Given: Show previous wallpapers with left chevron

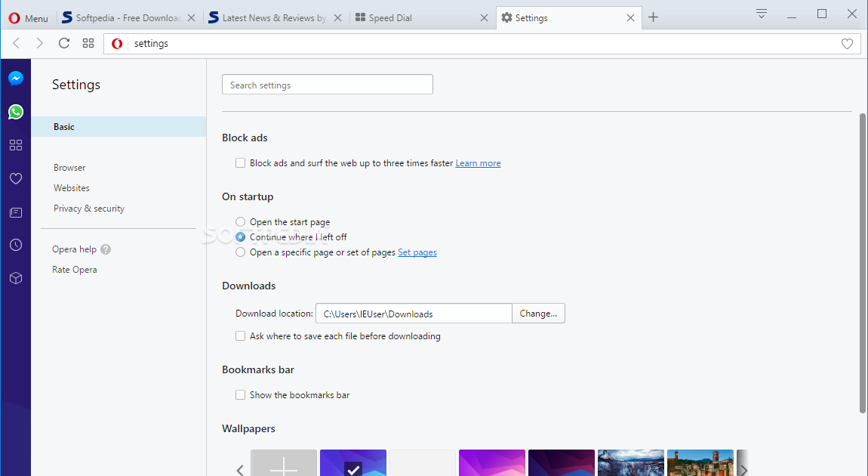Looking at the screenshot, I should 240,470.
